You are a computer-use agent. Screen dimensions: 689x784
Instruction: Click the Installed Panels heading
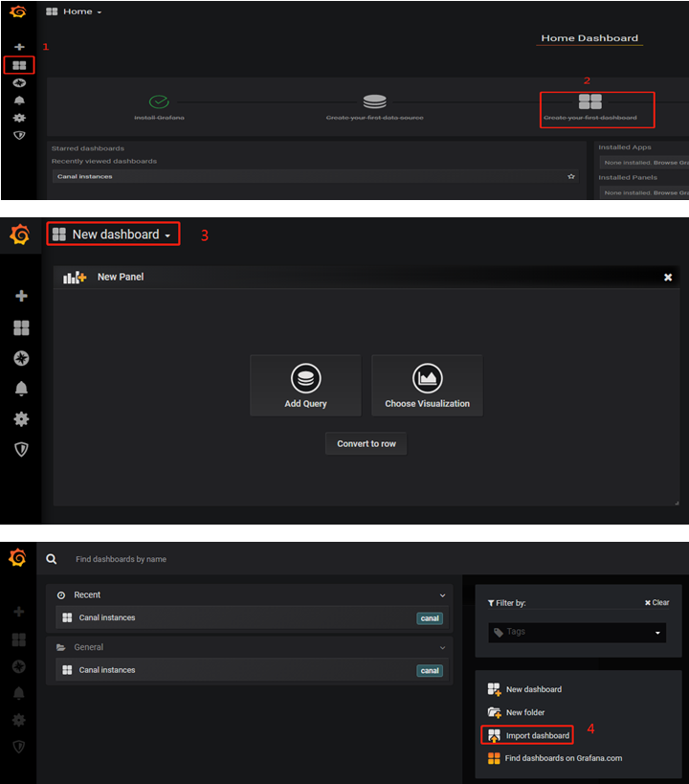click(628, 177)
